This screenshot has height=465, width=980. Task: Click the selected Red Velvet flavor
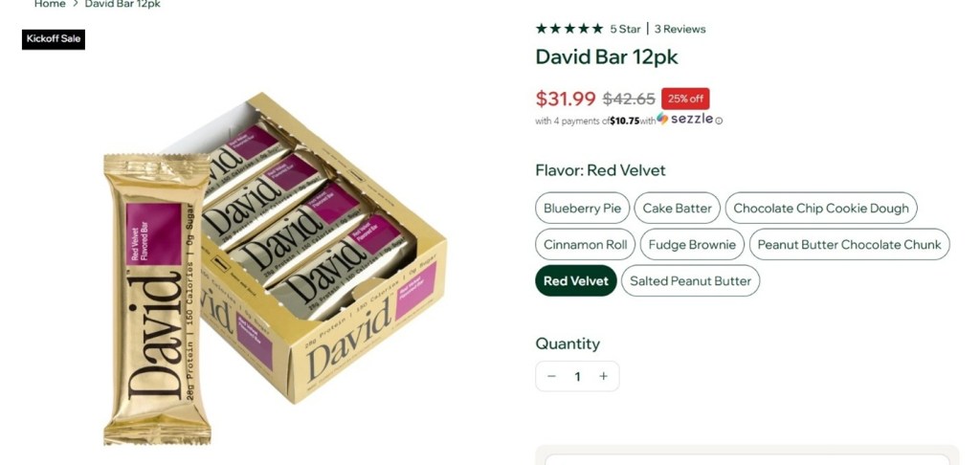pyautogui.click(x=576, y=280)
